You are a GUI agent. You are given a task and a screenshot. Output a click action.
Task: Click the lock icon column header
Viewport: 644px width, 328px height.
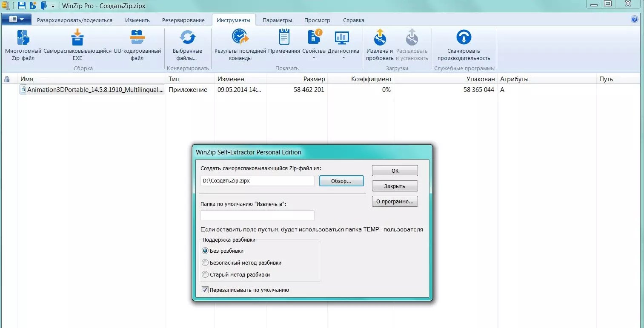coord(7,79)
